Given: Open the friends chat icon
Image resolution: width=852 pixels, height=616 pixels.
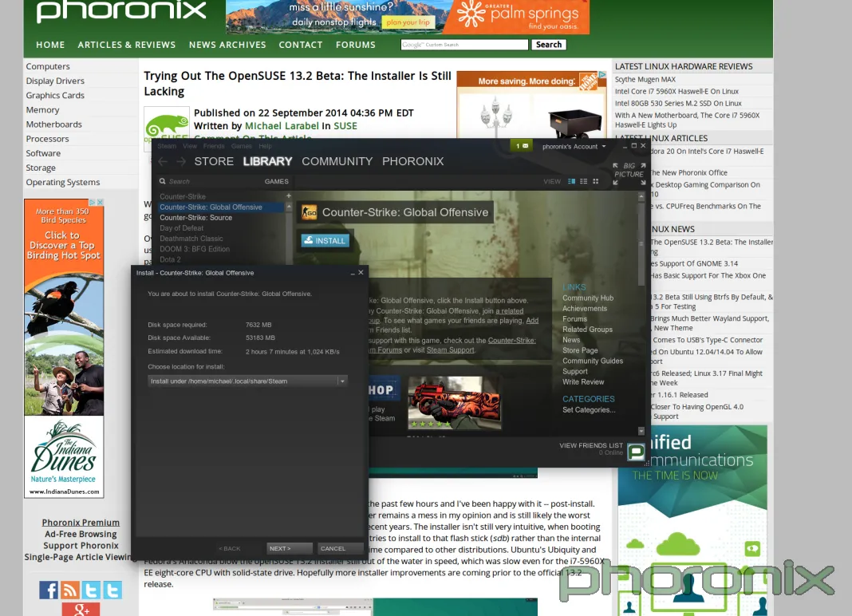Looking at the screenshot, I should tap(636, 452).
